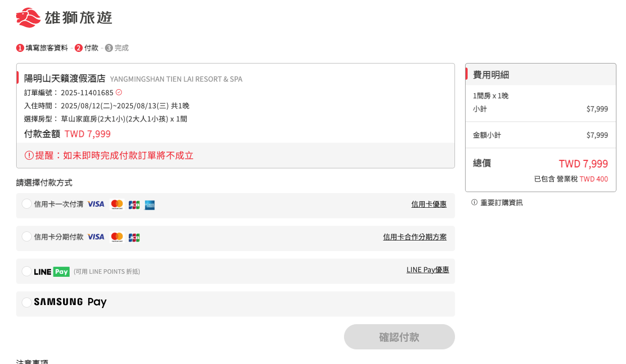This screenshot has width=626, height=364.
Task: Click the Visa icon for one-time payment
Action: 96,204
